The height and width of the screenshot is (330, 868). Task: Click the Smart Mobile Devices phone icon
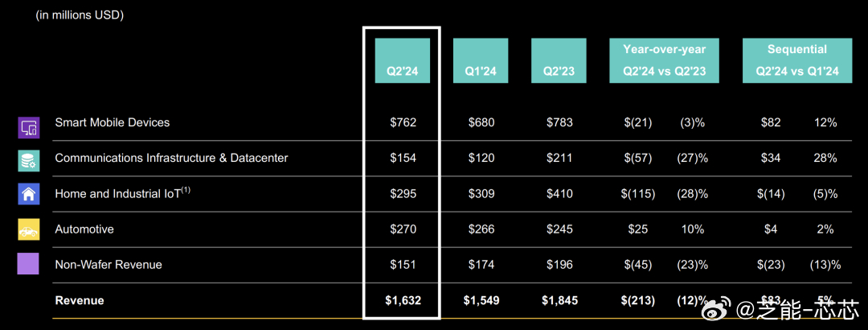tap(28, 127)
